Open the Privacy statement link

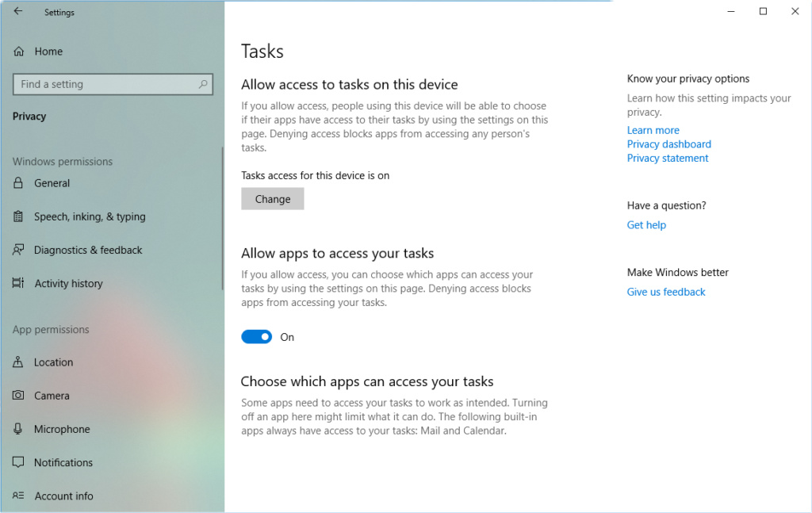pos(668,158)
